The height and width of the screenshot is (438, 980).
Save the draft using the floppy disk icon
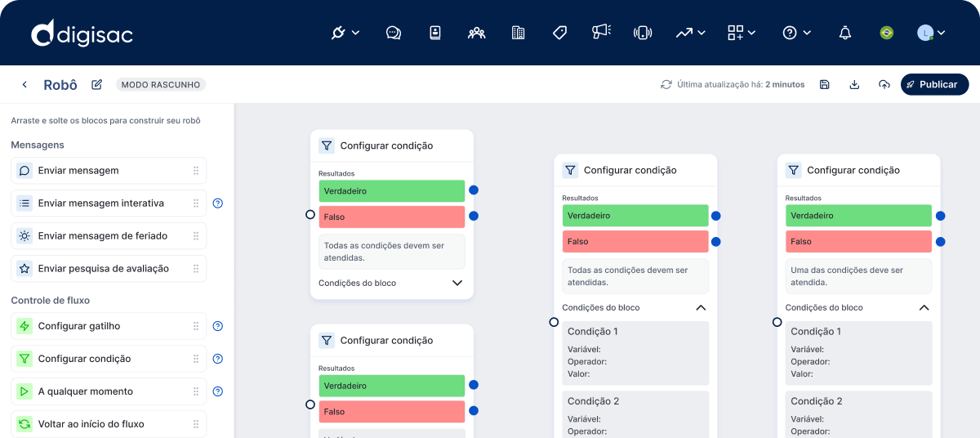825,84
